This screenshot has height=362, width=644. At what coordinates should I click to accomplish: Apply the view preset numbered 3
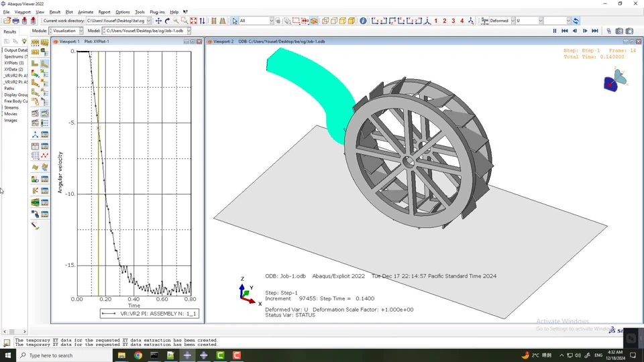point(453,21)
